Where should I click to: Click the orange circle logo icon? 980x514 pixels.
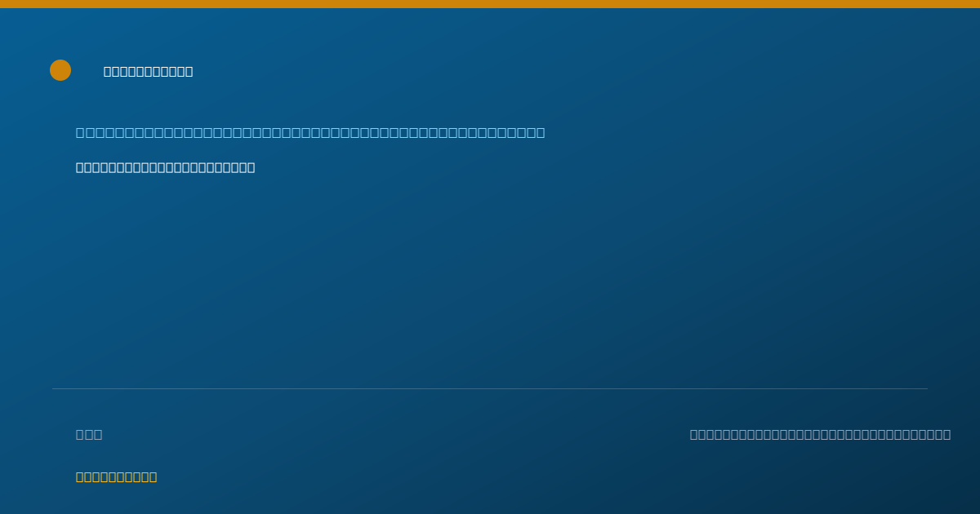coord(60,70)
